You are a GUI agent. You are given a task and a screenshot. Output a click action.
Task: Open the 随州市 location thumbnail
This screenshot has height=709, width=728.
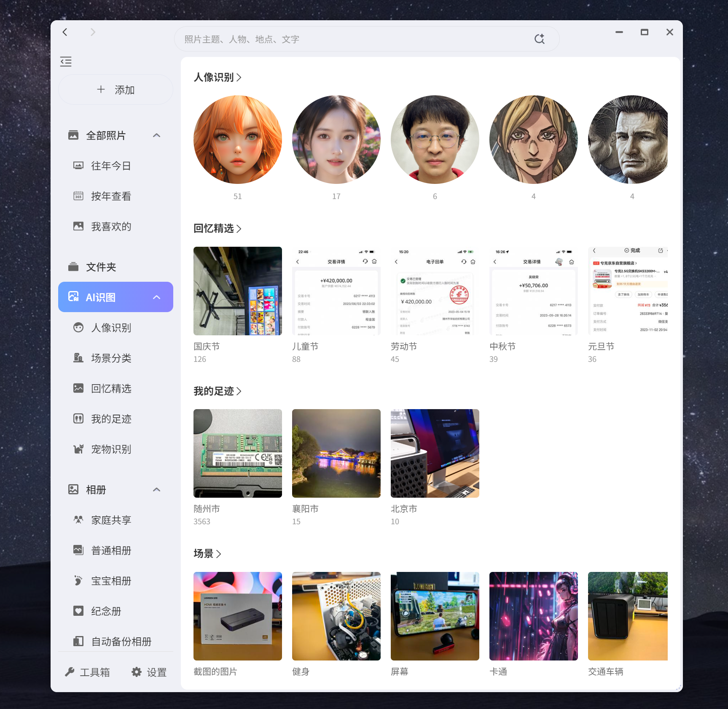point(238,453)
